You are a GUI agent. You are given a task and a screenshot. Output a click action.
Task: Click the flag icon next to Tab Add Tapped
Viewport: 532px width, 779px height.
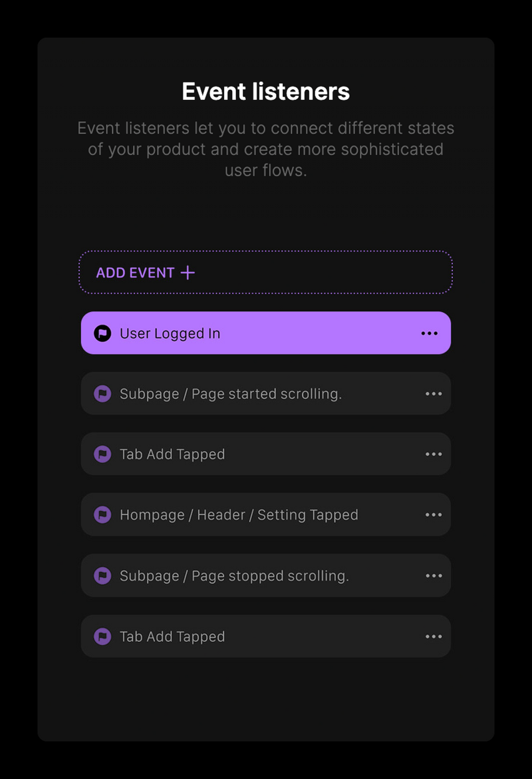click(x=102, y=454)
